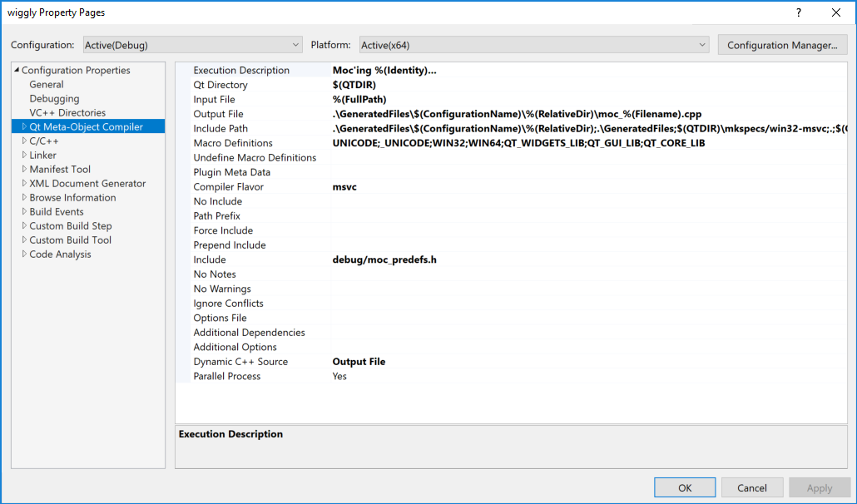Select General in the properties tree
This screenshot has height=504, width=857.
(47, 85)
